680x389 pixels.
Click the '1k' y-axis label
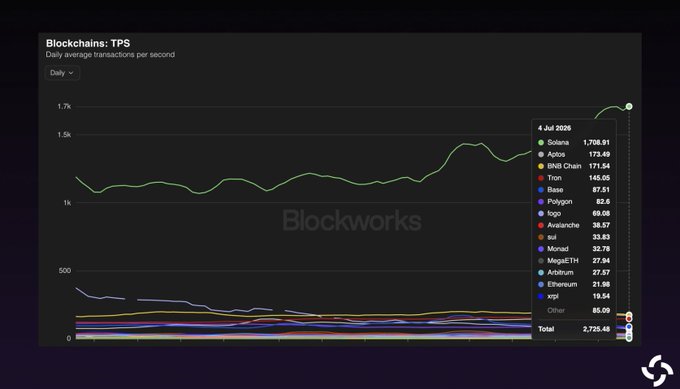[x=67, y=203]
